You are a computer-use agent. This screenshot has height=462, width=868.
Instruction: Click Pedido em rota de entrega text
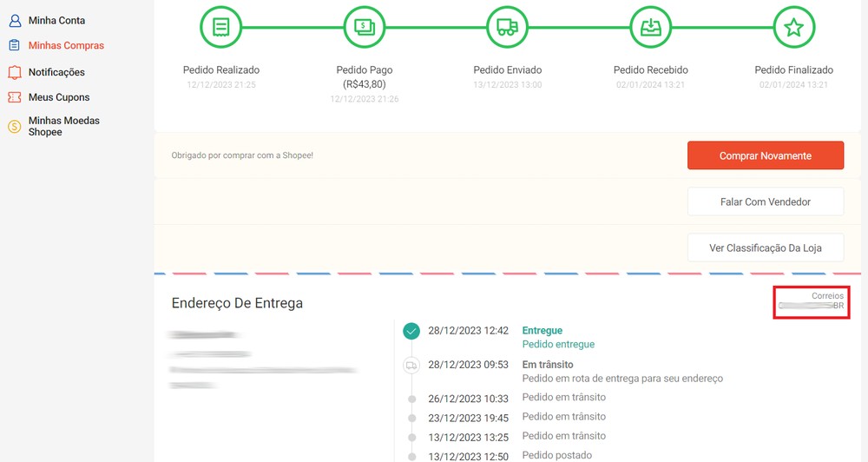(622, 379)
